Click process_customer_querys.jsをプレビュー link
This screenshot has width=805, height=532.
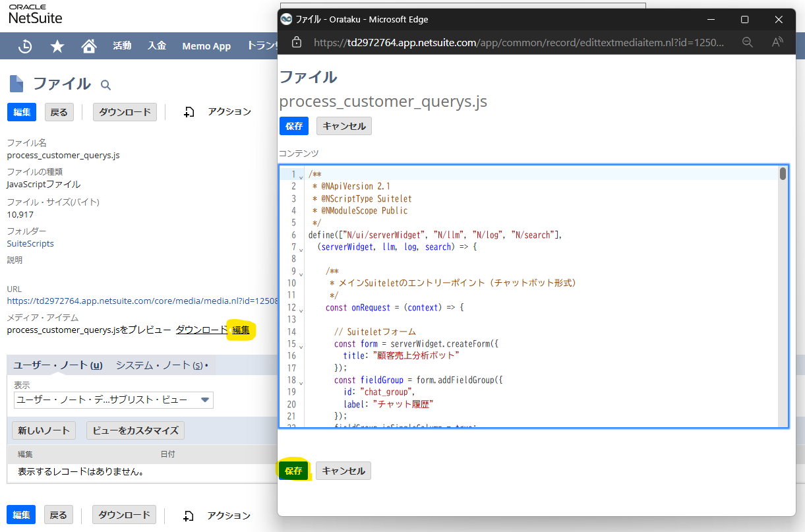click(89, 330)
